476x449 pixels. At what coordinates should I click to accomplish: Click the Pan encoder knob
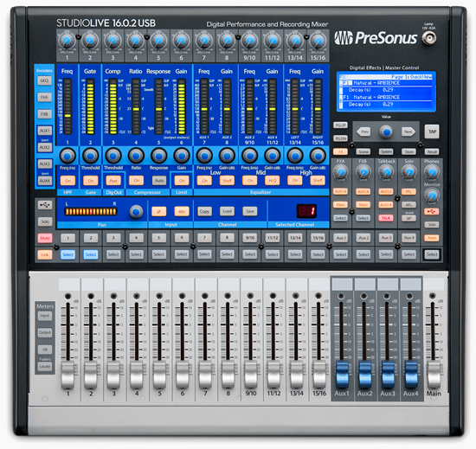(136, 211)
